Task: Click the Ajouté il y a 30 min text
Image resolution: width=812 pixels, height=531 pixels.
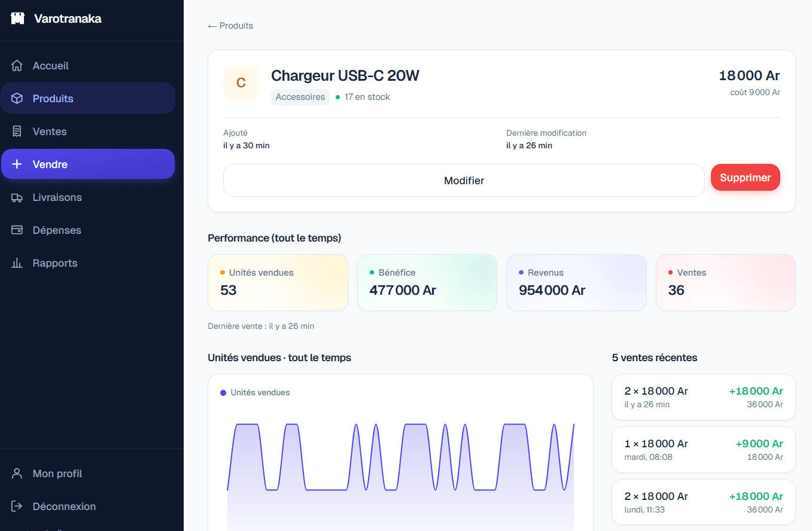Action: click(247, 139)
